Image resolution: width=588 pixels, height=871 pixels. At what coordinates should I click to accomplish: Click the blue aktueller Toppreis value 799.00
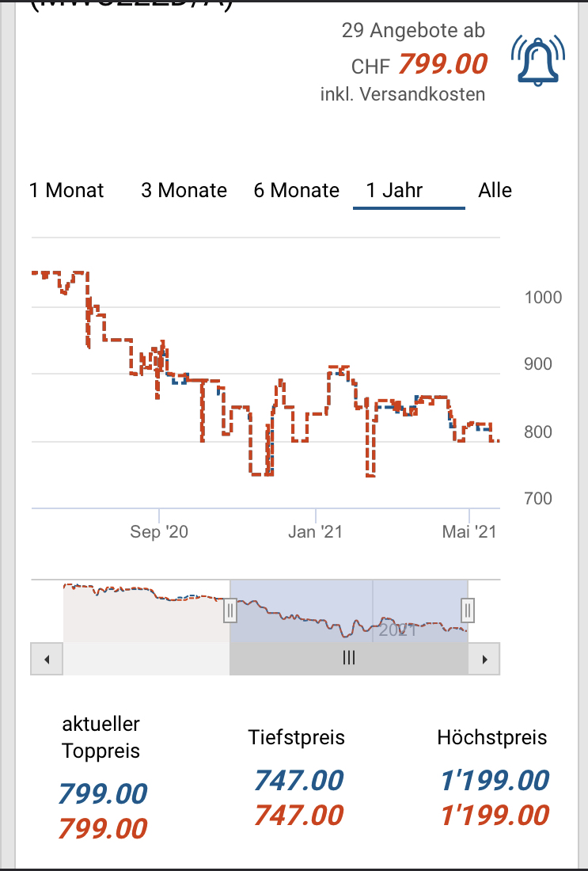pyautogui.click(x=102, y=793)
